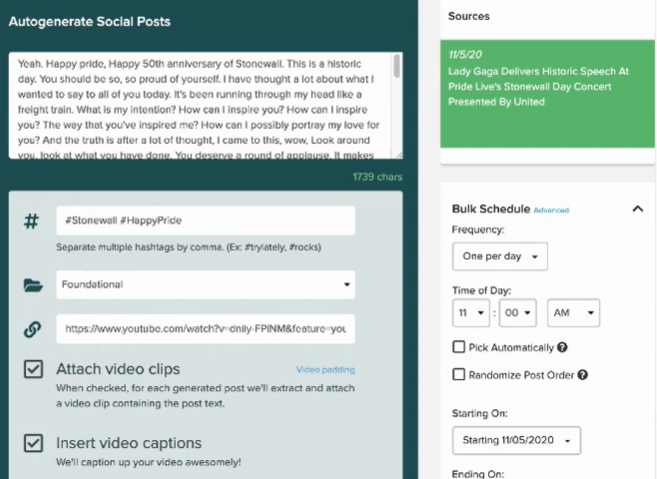
Task: Enable Pick Automatically checkbox
Action: click(x=459, y=348)
